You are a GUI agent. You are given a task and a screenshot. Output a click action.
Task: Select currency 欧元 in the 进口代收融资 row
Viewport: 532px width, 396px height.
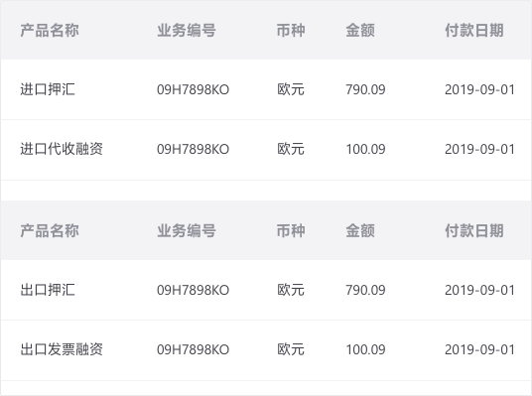point(291,149)
